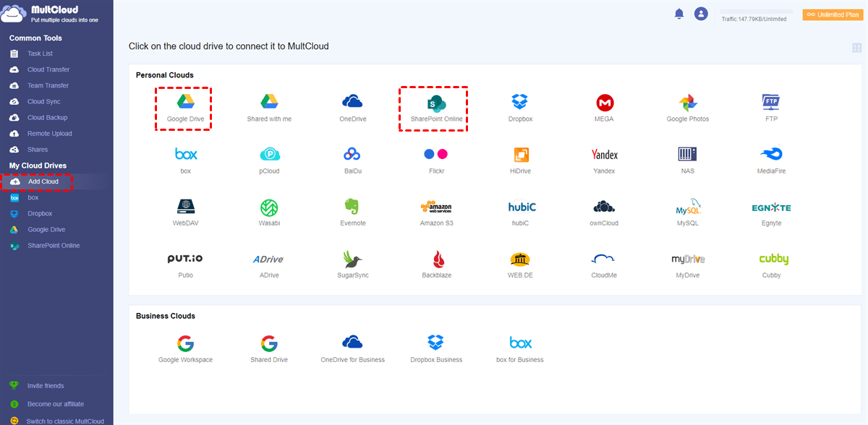868x425 pixels.
Task: Connect Amazon S3 storage
Action: pos(436,207)
